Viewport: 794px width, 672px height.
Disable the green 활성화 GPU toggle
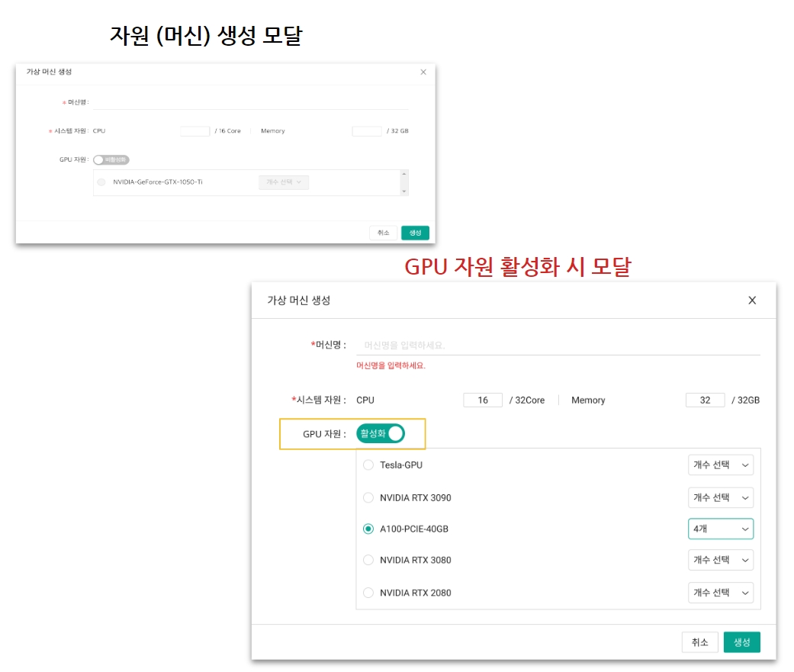tap(380, 434)
